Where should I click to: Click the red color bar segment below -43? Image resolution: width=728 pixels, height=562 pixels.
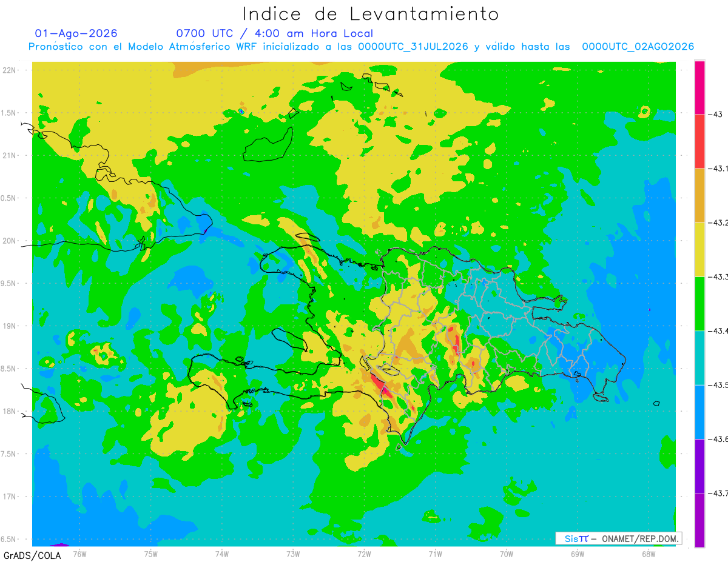699,141
